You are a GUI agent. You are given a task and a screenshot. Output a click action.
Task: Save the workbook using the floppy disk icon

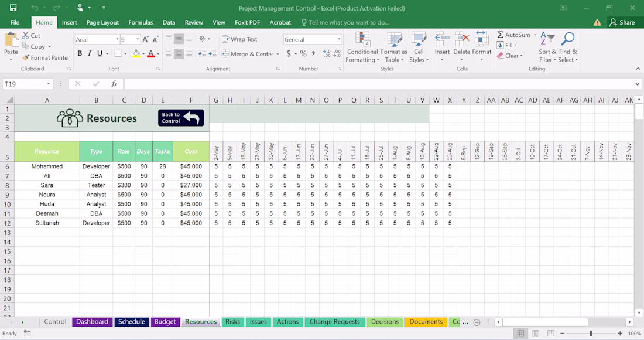pos(13,8)
